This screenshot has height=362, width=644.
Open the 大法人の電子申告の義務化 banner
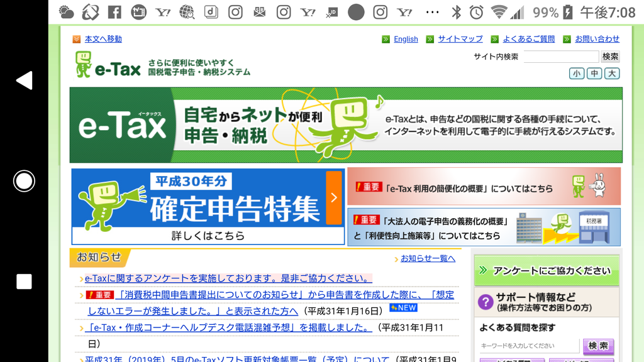[484, 227]
